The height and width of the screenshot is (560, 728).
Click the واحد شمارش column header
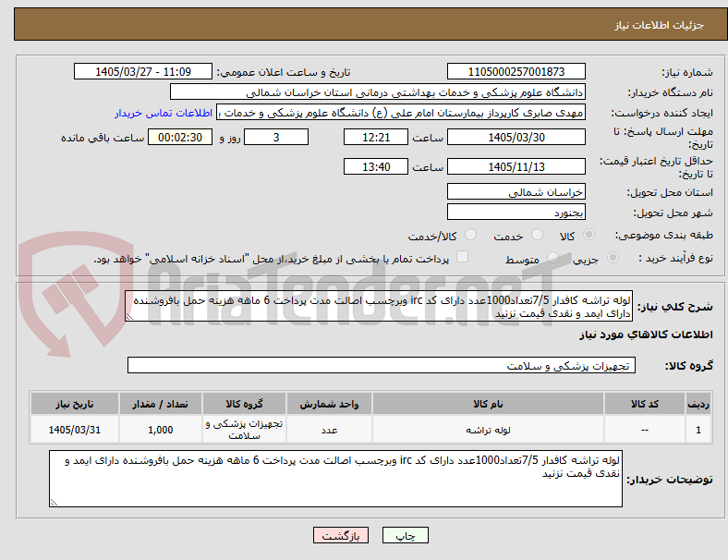click(329, 404)
